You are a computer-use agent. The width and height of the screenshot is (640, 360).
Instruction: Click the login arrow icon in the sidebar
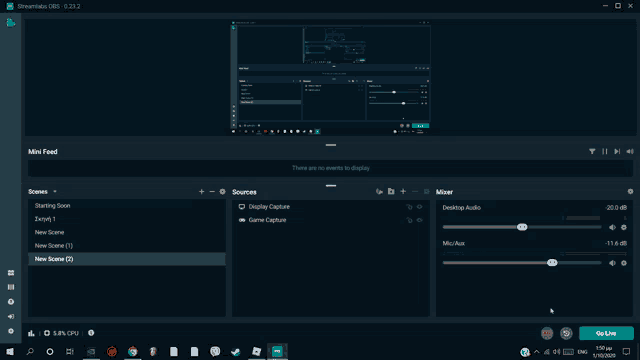[x=11, y=316]
